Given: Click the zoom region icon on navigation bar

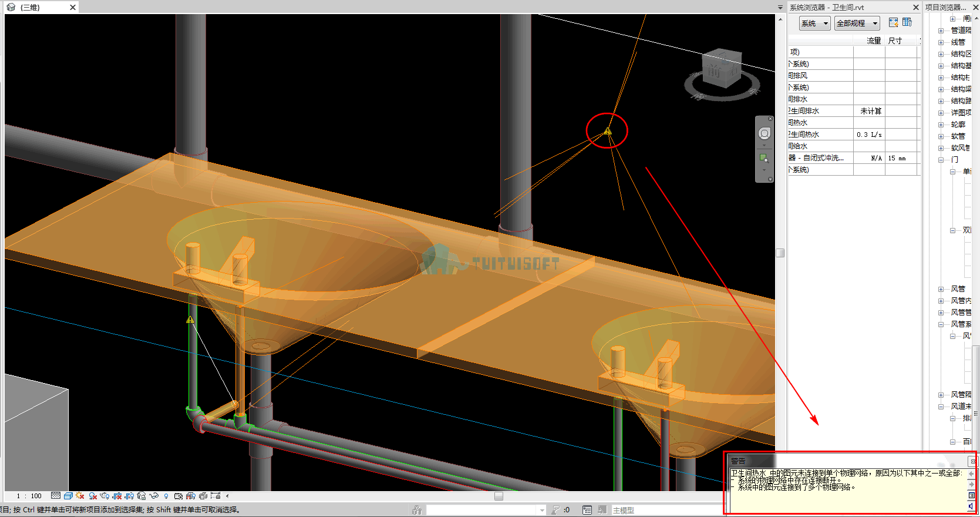Looking at the screenshot, I should point(764,158).
